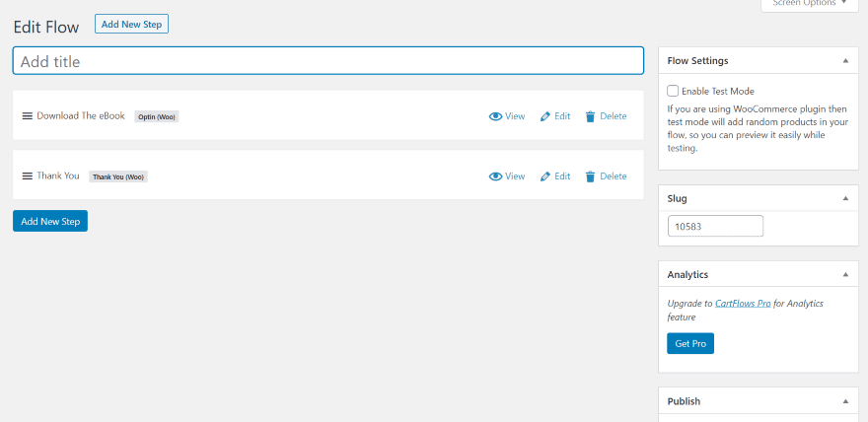
Task: Click trash icon for Thank You step
Action: (x=590, y=176)
